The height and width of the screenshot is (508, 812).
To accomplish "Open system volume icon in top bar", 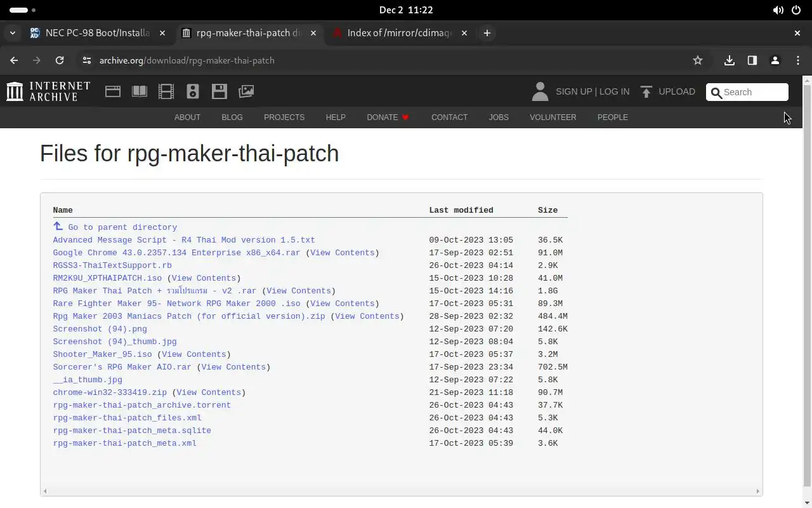I will [778, 10].
